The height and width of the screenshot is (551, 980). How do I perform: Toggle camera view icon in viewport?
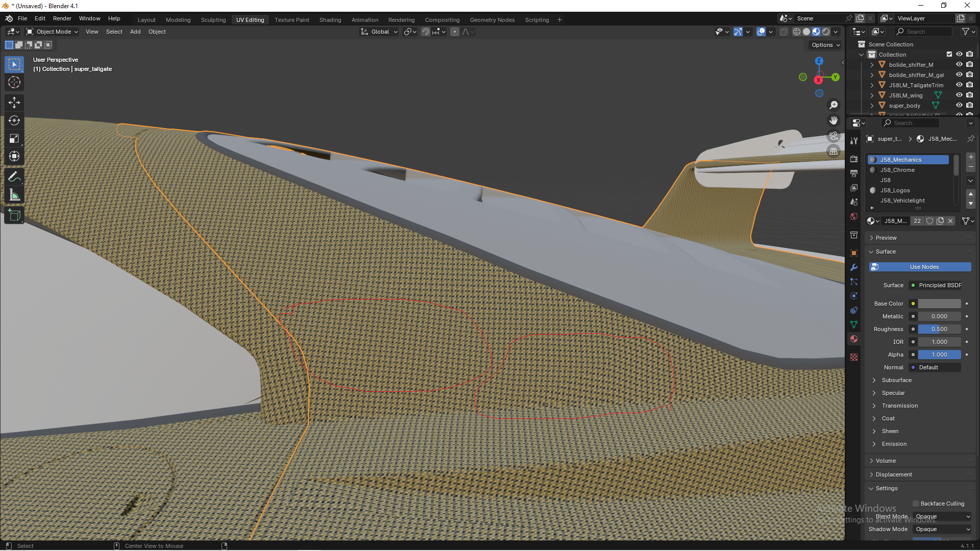click(834, 136)
